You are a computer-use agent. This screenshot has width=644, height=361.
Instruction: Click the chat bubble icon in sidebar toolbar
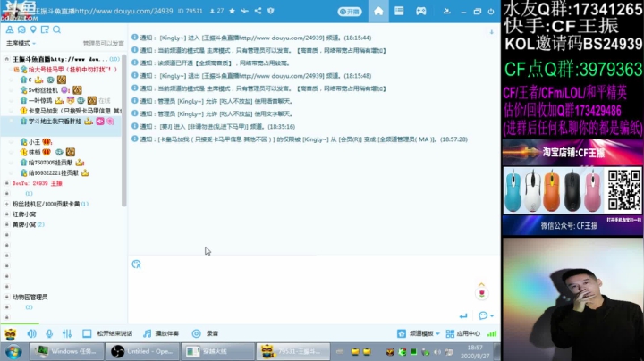[21, 29]
